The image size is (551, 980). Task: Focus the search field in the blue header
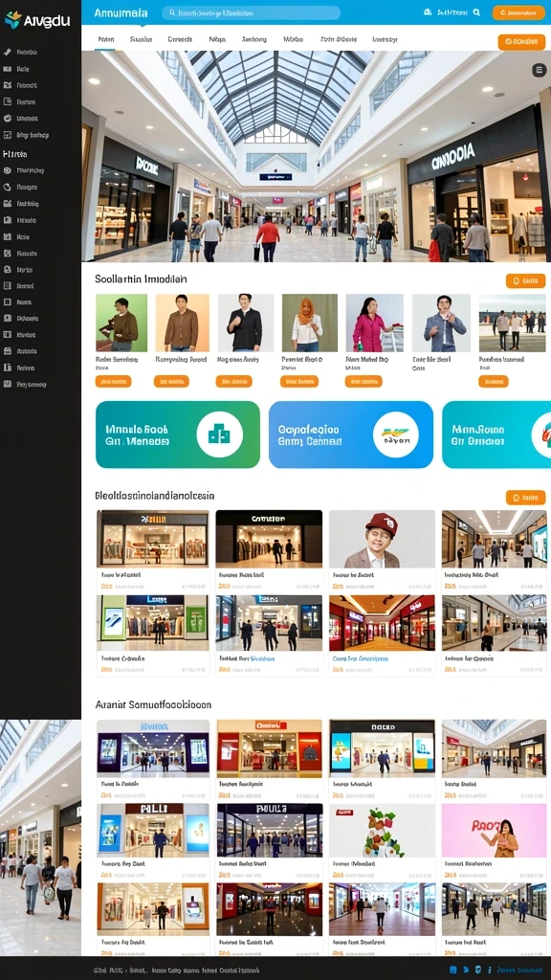click(252, 12)
